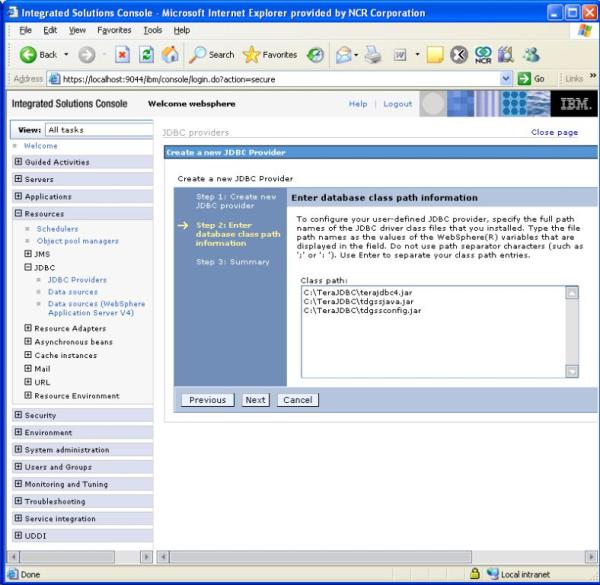Click the Stop loading icon
The width and height of the screenshot is (600, 585).
click(122, 55)
